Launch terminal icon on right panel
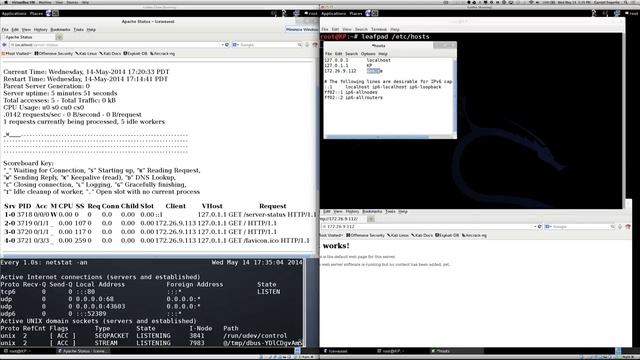The image size is (640, 360). pyautogui.click(x=375, y=13)
